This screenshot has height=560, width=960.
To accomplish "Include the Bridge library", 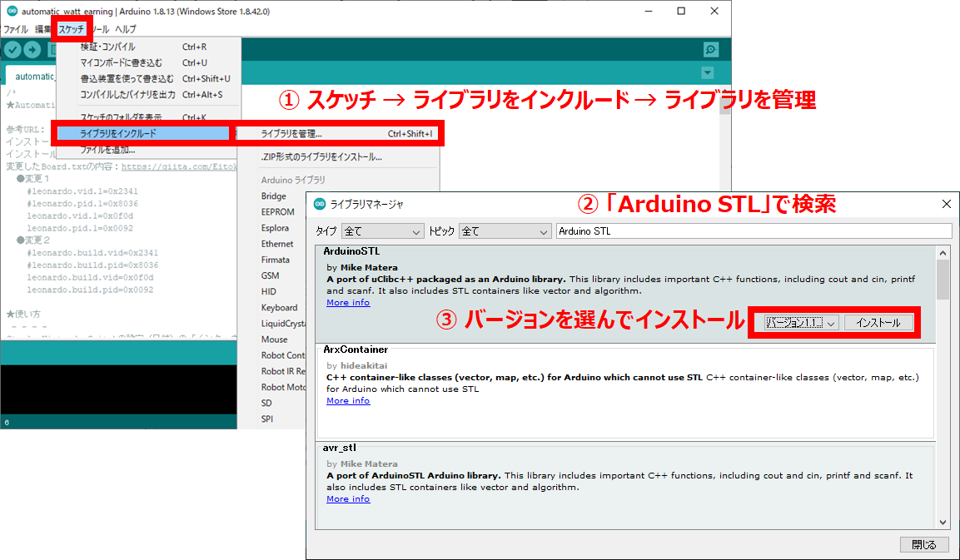I will click(x=274, y=196).
